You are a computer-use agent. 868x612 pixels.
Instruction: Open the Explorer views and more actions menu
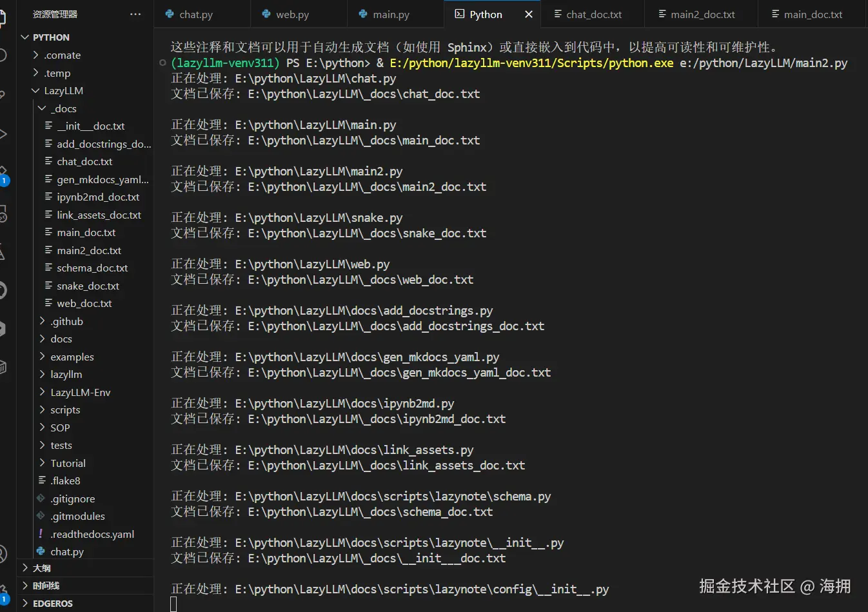135,14
